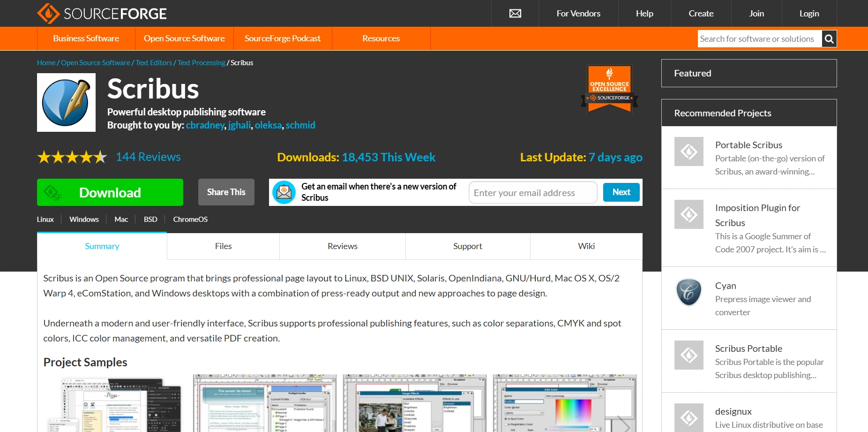Viewport: 868px width, 432px height.
Task: Open the For Vendors menu
Action: (578, 14)
